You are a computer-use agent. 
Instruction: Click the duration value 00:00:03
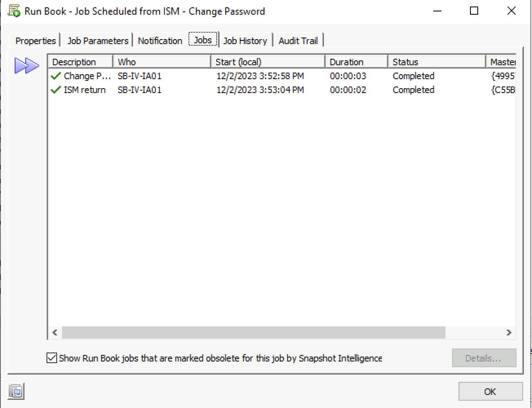coord(348,76)
